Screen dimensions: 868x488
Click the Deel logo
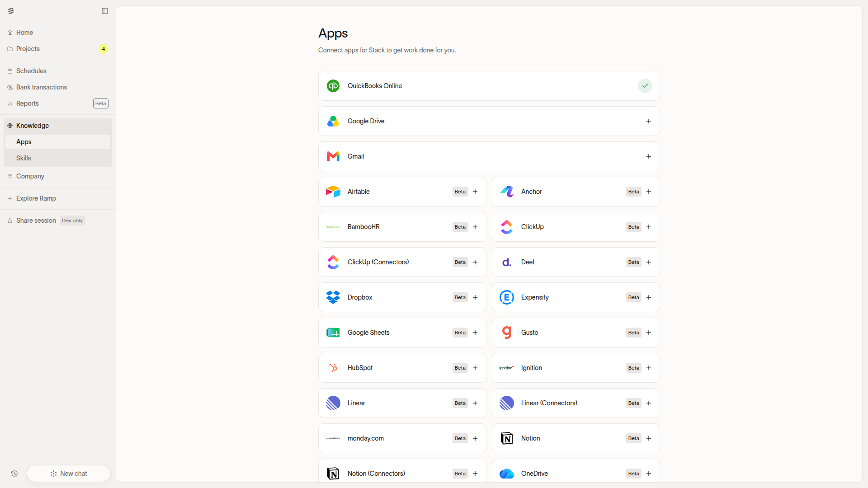click(x=507, y=262)
